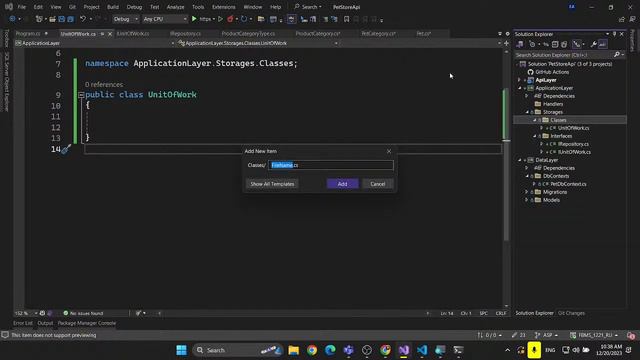Click the quick actions screwdriver icon on line 14
This screenshot has width=640, height=360.
(x=66, y=149)
